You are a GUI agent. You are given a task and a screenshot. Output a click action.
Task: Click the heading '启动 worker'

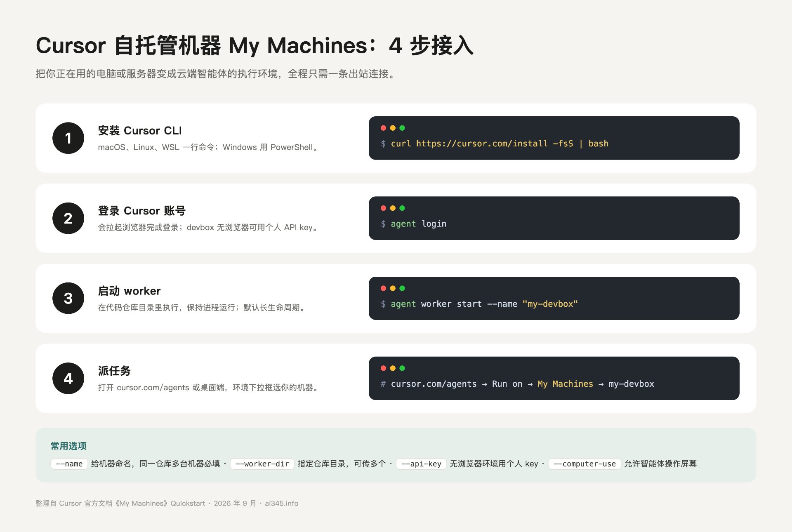[x=129, y=291]
